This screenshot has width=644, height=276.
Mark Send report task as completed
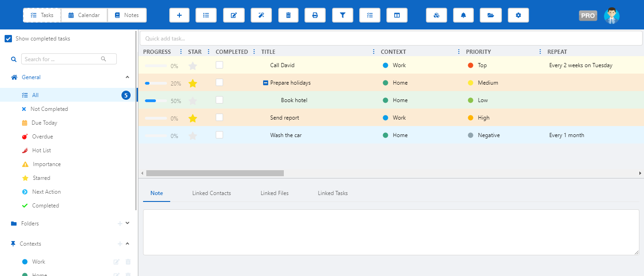click(219, 117)
